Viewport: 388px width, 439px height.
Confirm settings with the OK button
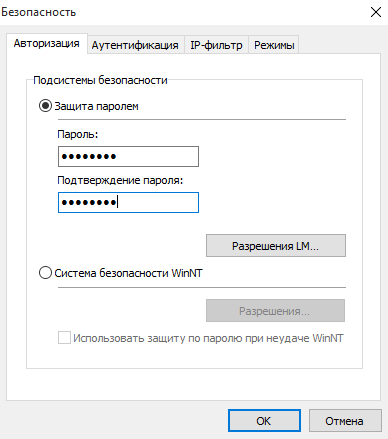coord(264,421)
